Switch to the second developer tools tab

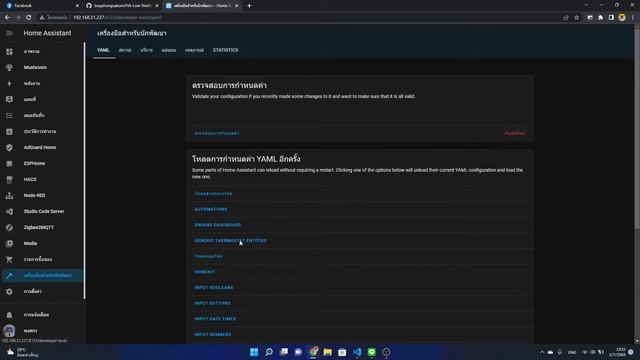pos(125,50)
